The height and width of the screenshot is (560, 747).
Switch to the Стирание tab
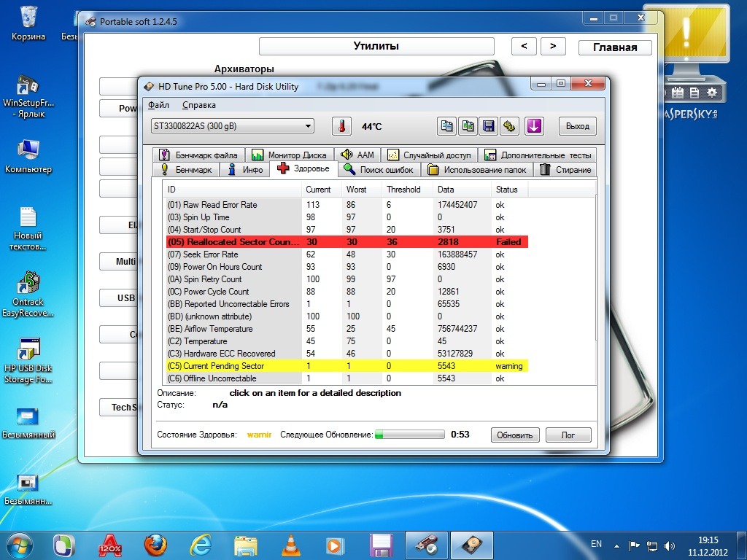point(565,169)
